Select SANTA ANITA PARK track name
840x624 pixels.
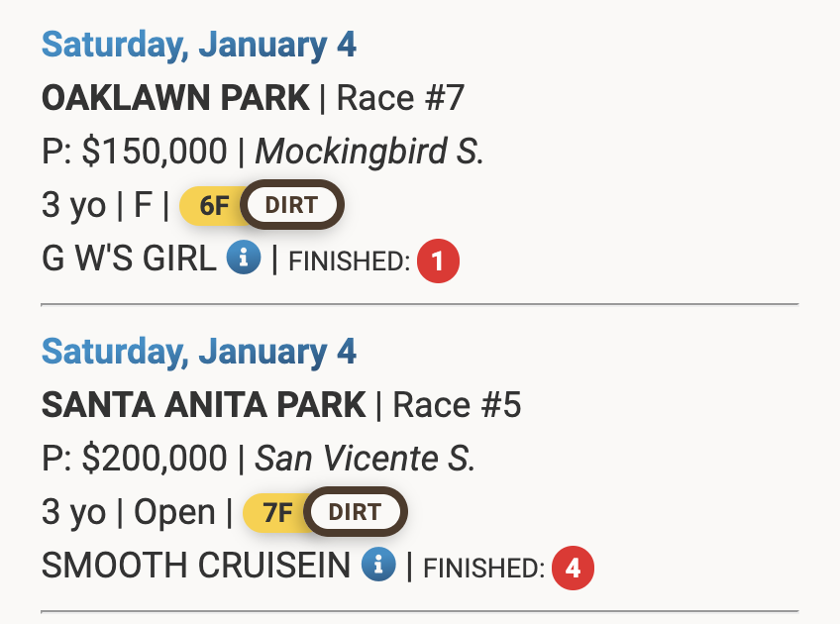[x=203, y=405]
